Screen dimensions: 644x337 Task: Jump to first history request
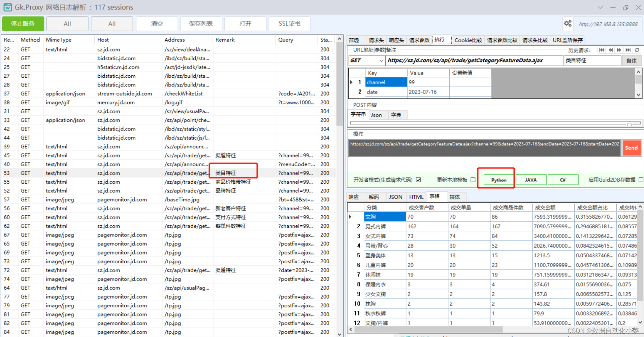click(602, 50)
